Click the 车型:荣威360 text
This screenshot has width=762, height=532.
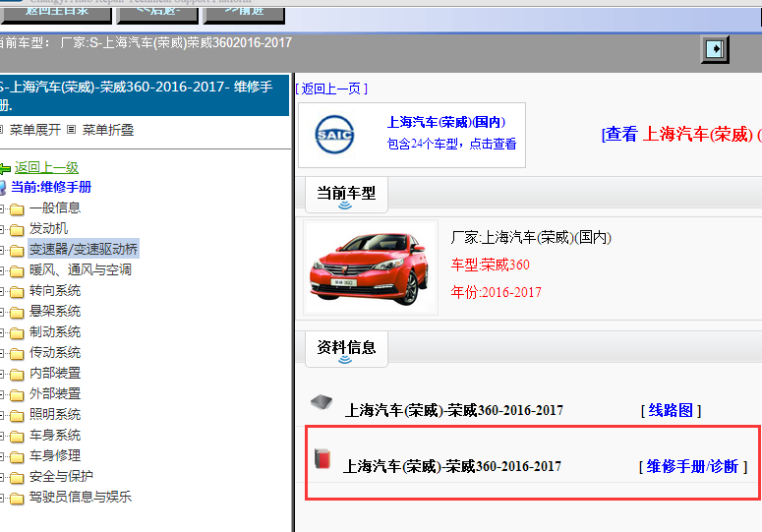coord(490,265)
